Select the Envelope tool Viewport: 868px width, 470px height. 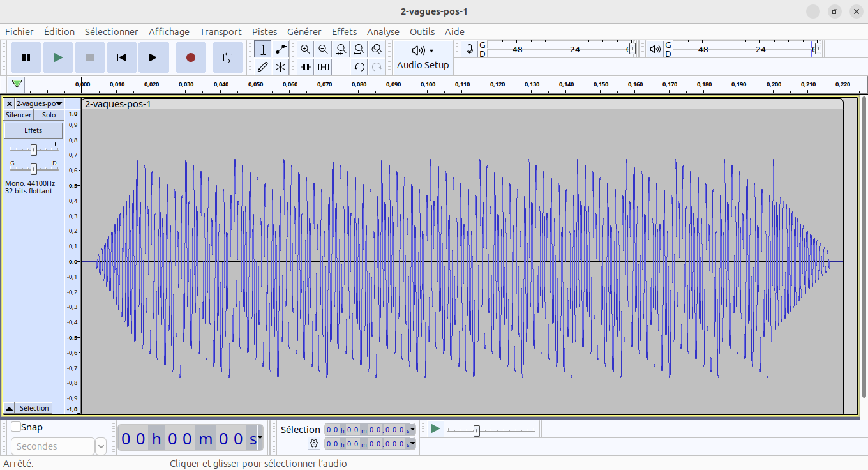(x=280, y=49)
